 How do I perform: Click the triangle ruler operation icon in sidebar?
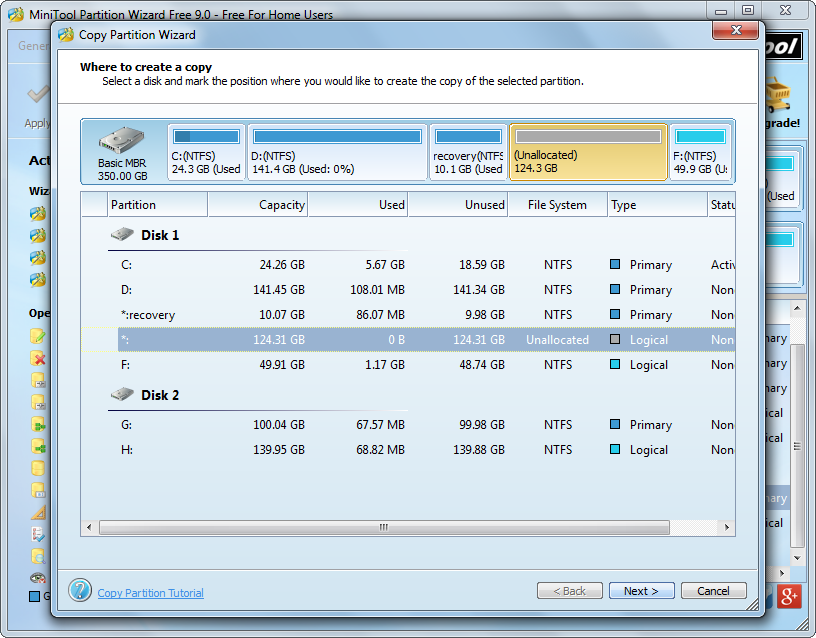pyautogui.click(x=39, y=513)
